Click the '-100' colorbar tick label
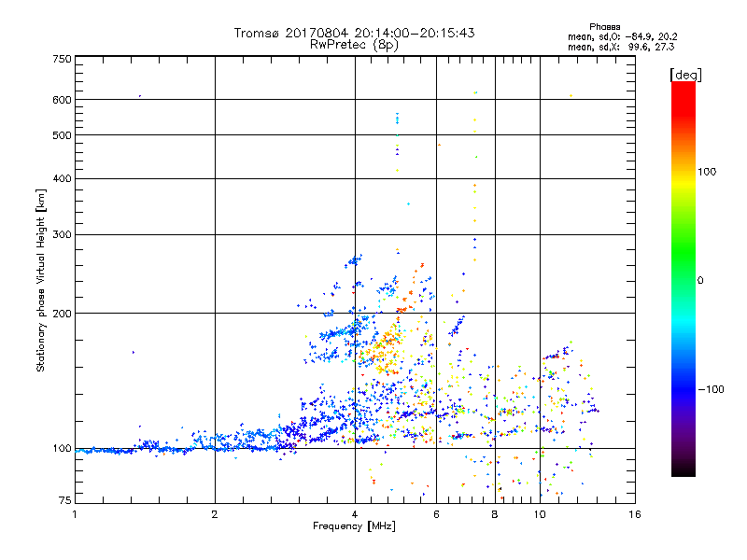 click(x=712, y=389)
